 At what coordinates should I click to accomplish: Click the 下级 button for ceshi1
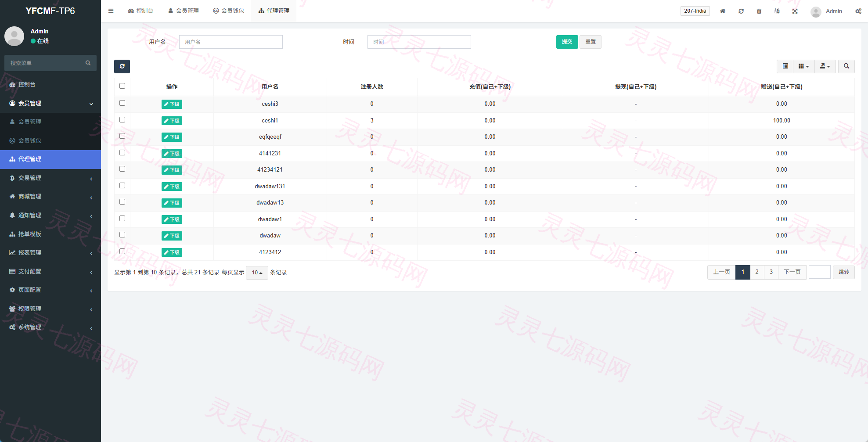(x=172, y=121)
